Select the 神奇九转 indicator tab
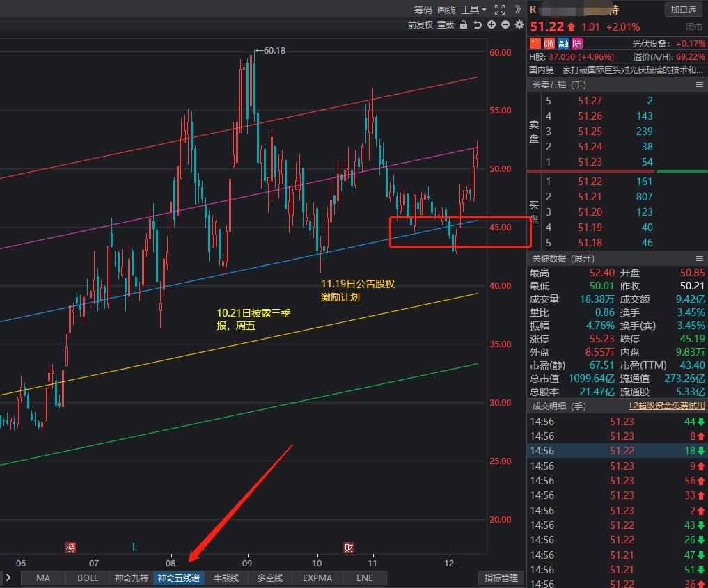This screenshot has width=708, height=588. click(132, 578)
